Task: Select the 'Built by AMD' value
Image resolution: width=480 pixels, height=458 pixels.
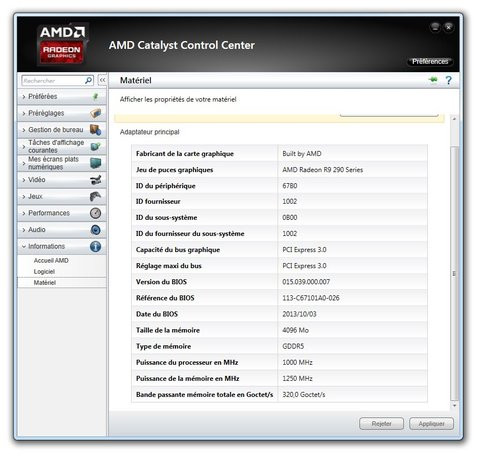Action: 302,154
